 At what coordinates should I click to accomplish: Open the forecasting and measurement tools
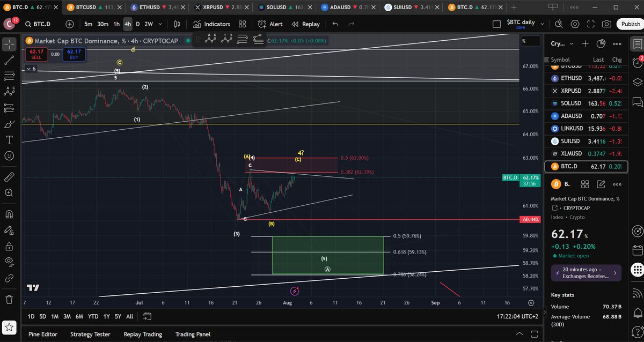click(9, 108)
